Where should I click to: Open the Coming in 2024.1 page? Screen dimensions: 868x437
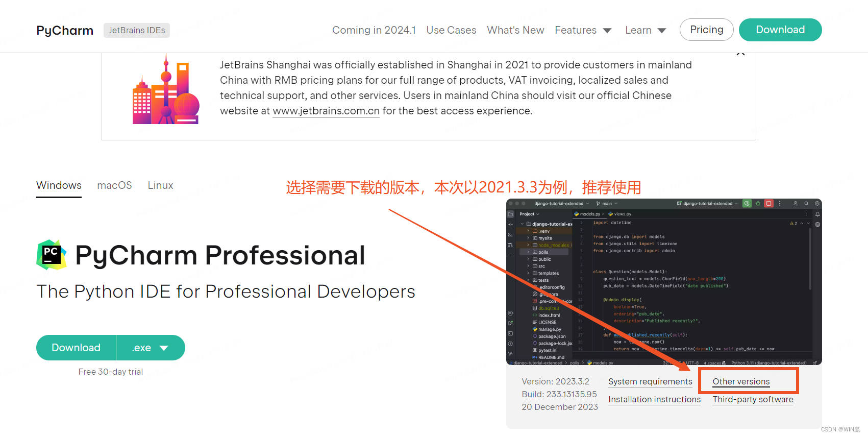pos(374,30)
